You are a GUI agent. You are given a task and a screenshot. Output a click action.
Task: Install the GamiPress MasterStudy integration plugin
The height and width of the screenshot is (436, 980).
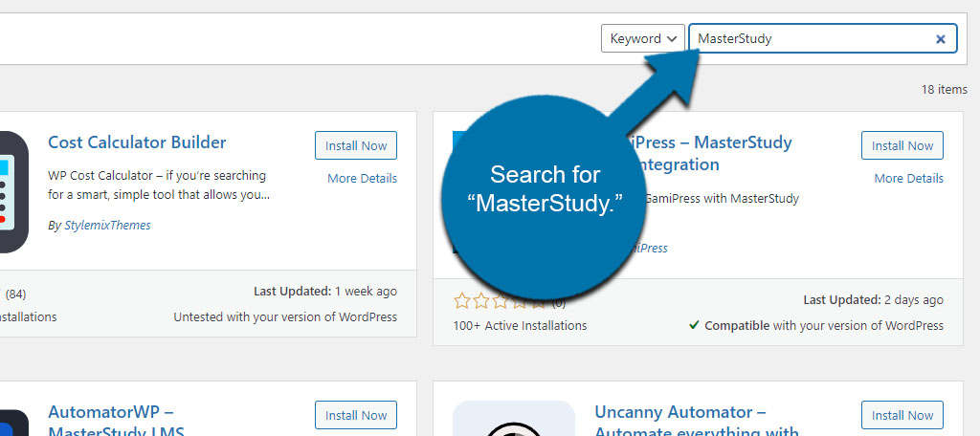click(x=902, y=145)
